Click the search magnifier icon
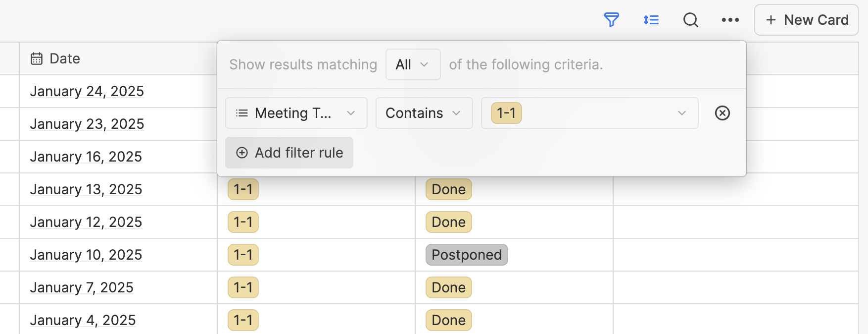Viewport: 868px width, 334px height. 691,20
